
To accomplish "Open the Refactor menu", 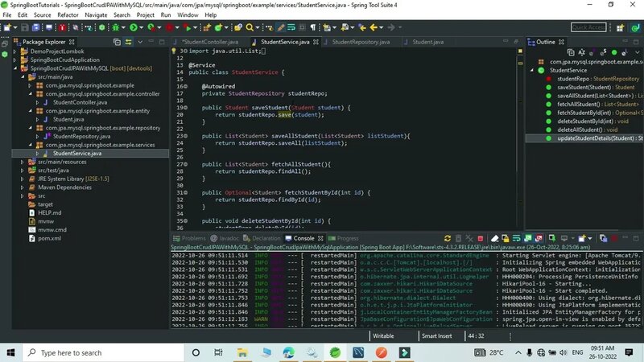I will coord(68,14).
